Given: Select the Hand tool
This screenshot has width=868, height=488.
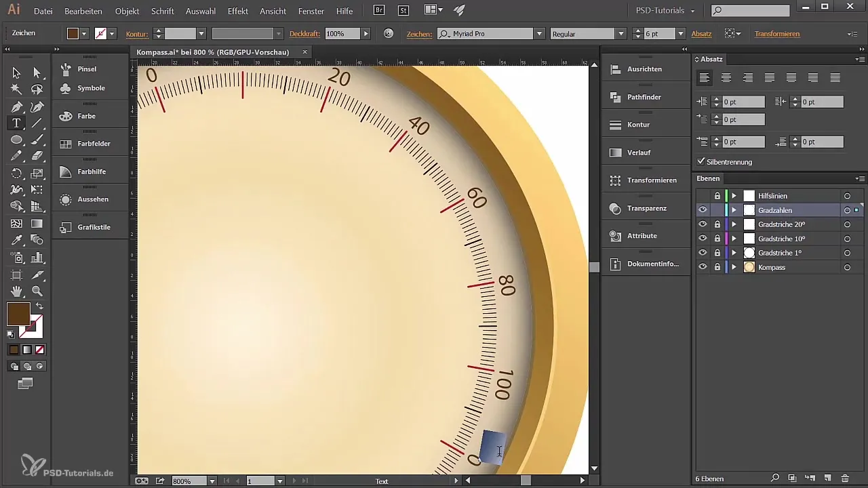Looking at the screenshot, I should [x=16, y=291].
